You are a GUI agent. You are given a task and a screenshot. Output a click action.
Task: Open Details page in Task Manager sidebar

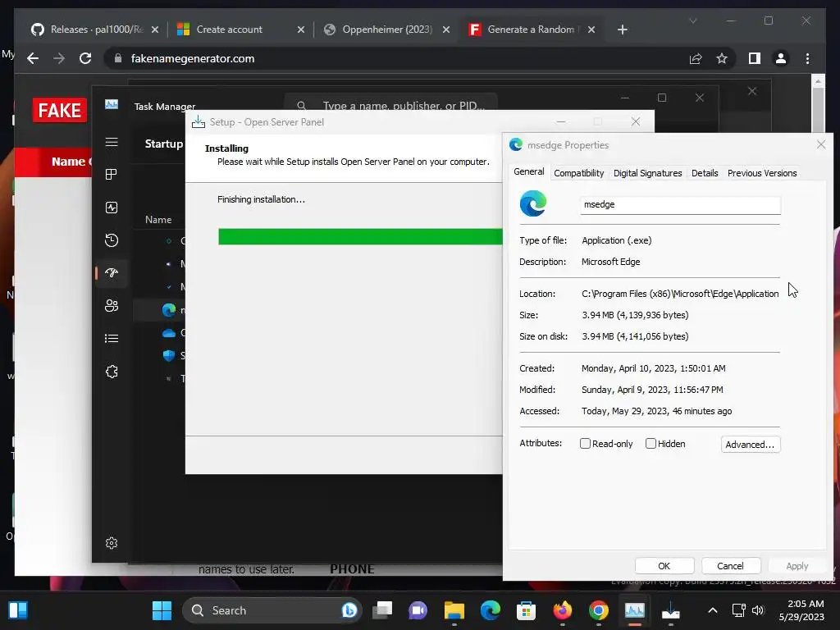pos(112,339)
